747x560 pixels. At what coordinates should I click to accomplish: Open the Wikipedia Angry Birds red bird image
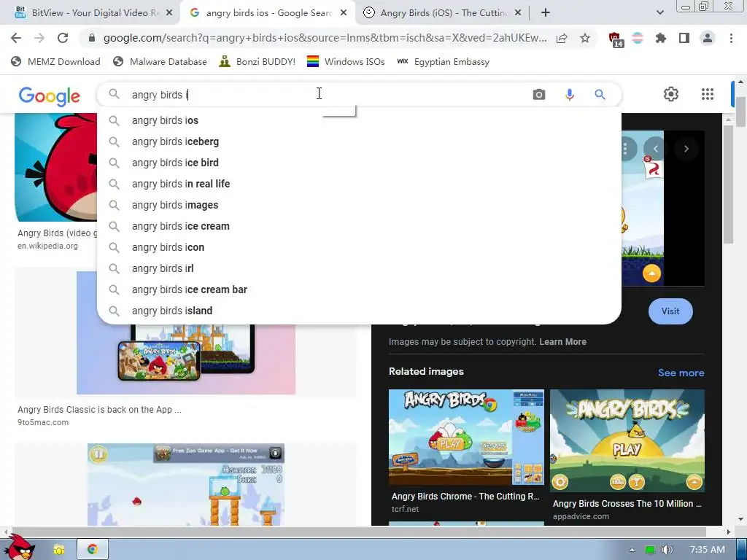pos(55,167)
